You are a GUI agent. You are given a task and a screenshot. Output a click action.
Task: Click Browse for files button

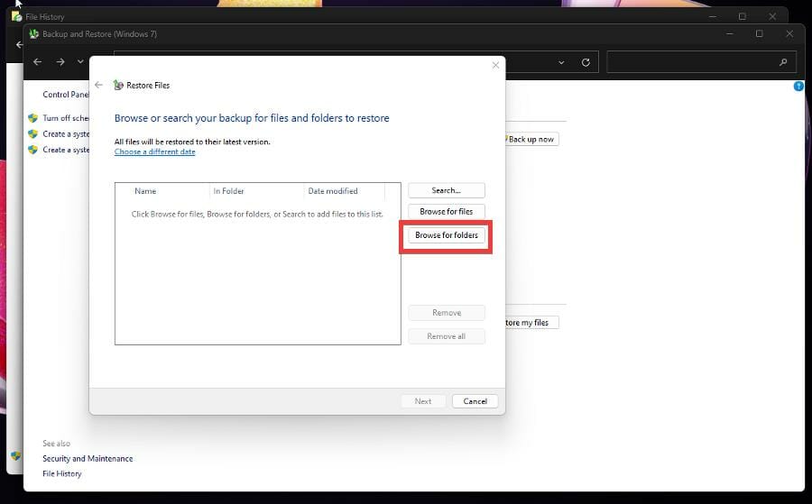point(447,211)
